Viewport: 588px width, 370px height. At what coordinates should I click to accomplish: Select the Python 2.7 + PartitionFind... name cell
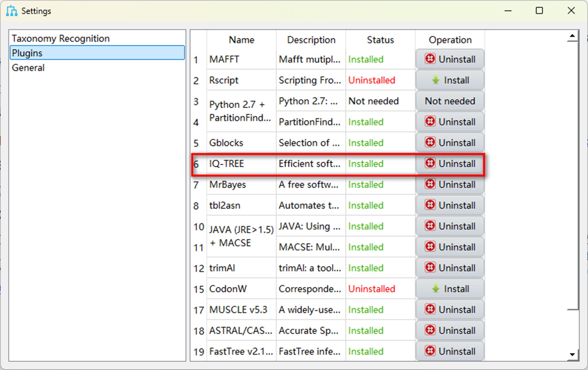pyautogui.click(x=242, y=111)
